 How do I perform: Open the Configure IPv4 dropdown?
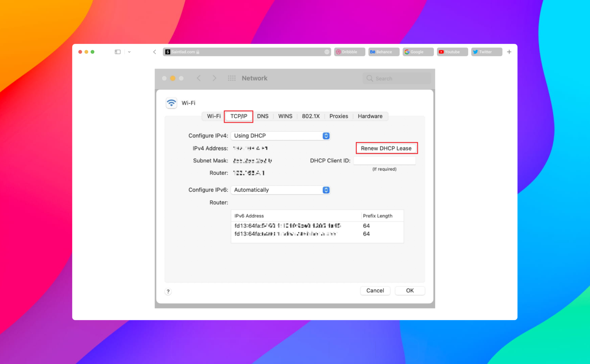coord(280,136)
